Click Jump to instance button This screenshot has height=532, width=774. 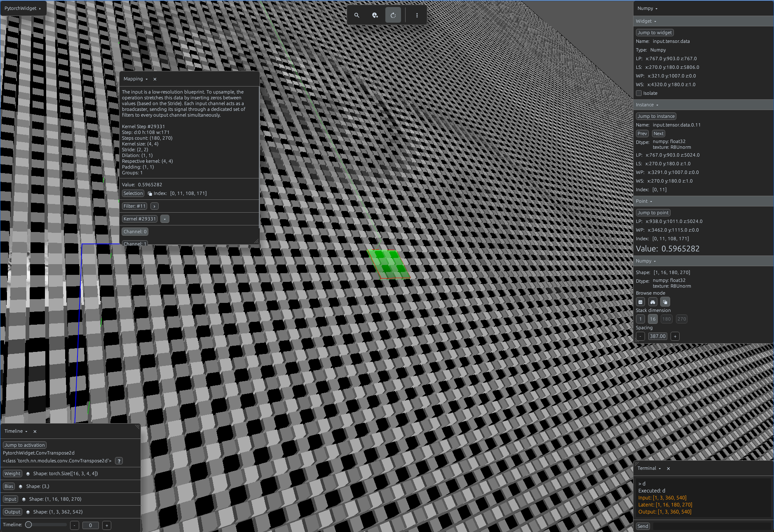click(656, 116)
